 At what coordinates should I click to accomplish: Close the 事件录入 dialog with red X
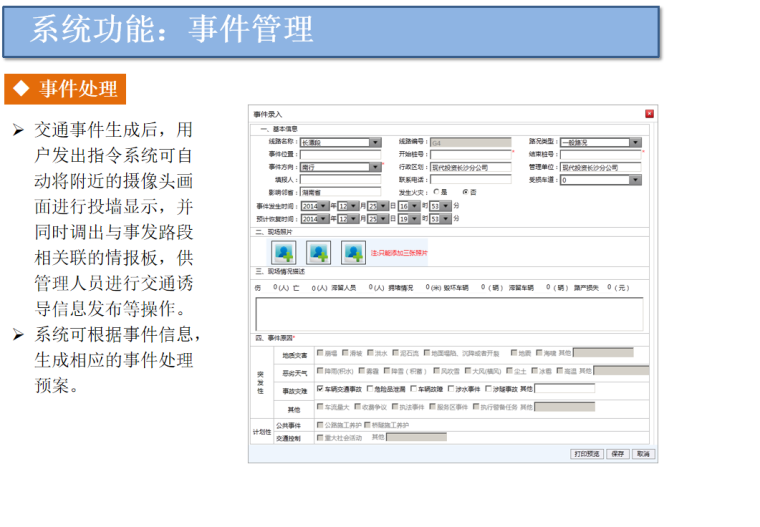coord(649,114)
